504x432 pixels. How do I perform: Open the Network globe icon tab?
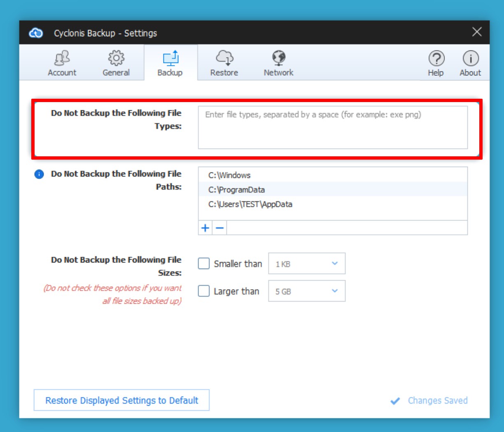279,58
